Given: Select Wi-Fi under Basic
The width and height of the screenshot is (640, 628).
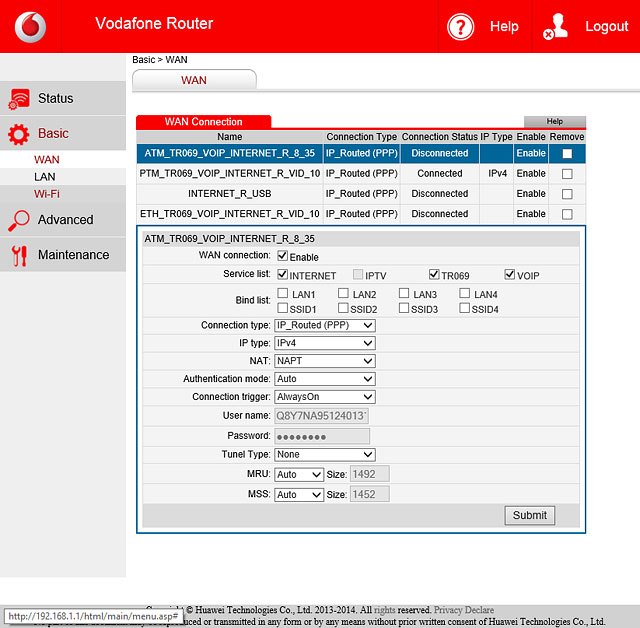Looking at the screenshot, I should [x=47, y=194].
